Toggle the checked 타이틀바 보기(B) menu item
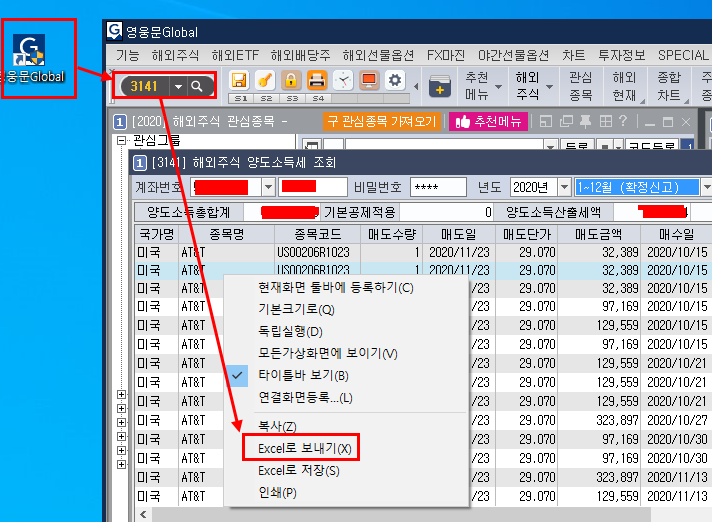Viewport: 712px width, 522px height. pos(303,375)
